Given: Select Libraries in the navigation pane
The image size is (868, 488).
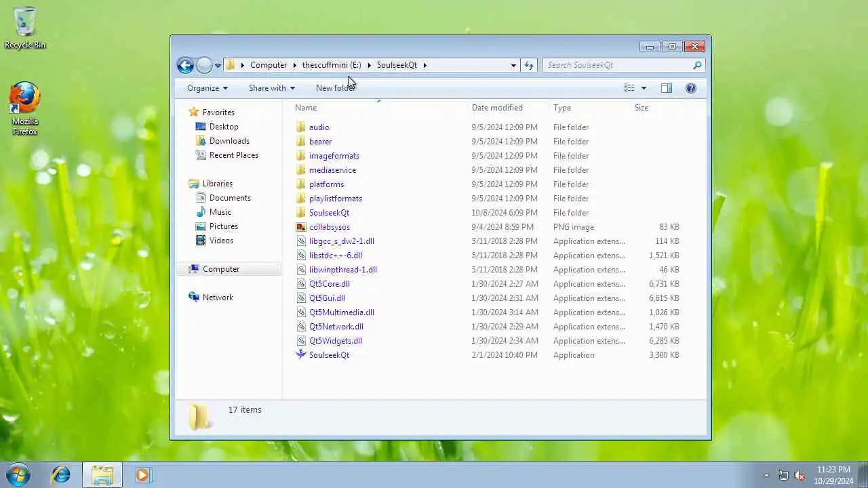Looking at the screenshot, I should [218, 184].
